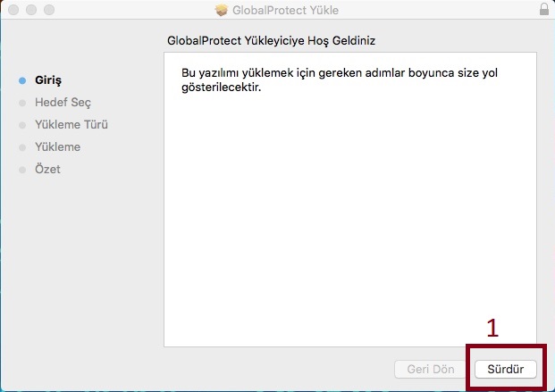Viewport: 555px width, 392px height.
Task: Minimize the installer window
Action: pos(29,10)
